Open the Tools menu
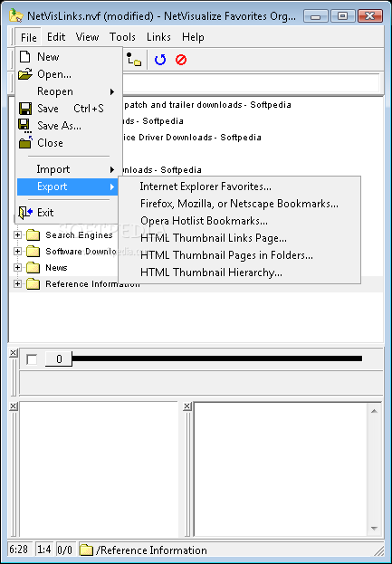The image size is (392, 564). tap(122, 37)
